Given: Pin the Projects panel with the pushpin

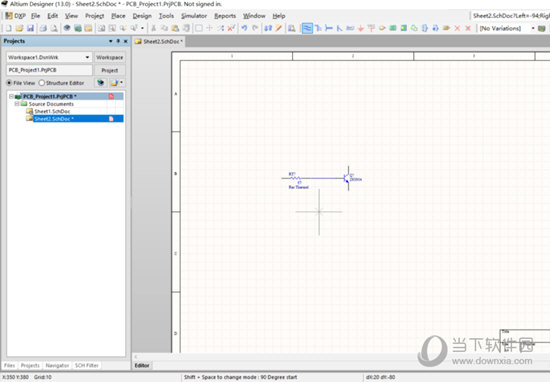Looking at the screenshot, I should (118, 41).
